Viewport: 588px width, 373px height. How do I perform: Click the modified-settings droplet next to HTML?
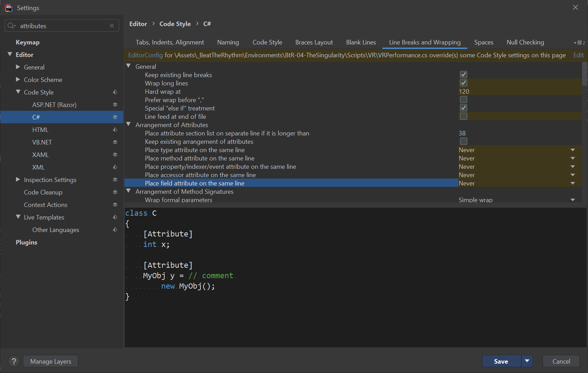pos(115,130)
